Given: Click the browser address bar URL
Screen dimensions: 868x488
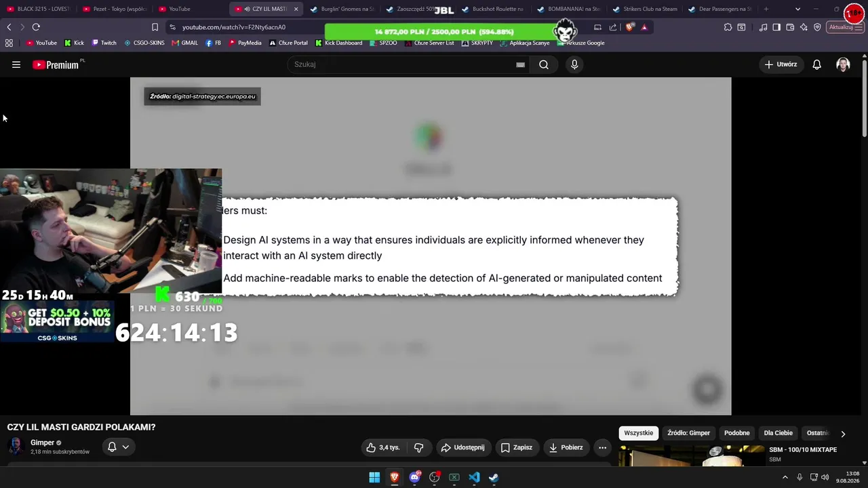Looking at the screenshot, I should (234, 27).
